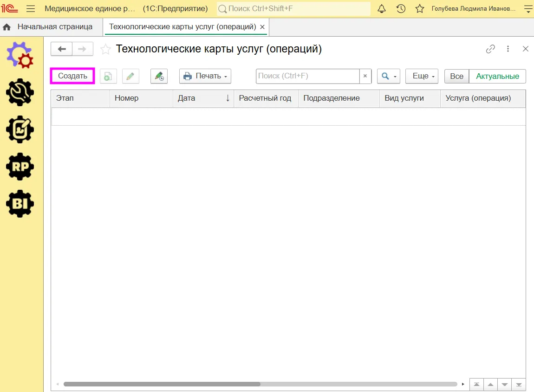The height and width of the screenshot is (392, 534).
Task: Get a link to this list via chain icon
Action: pyautogui.click(x=490, y=49)
